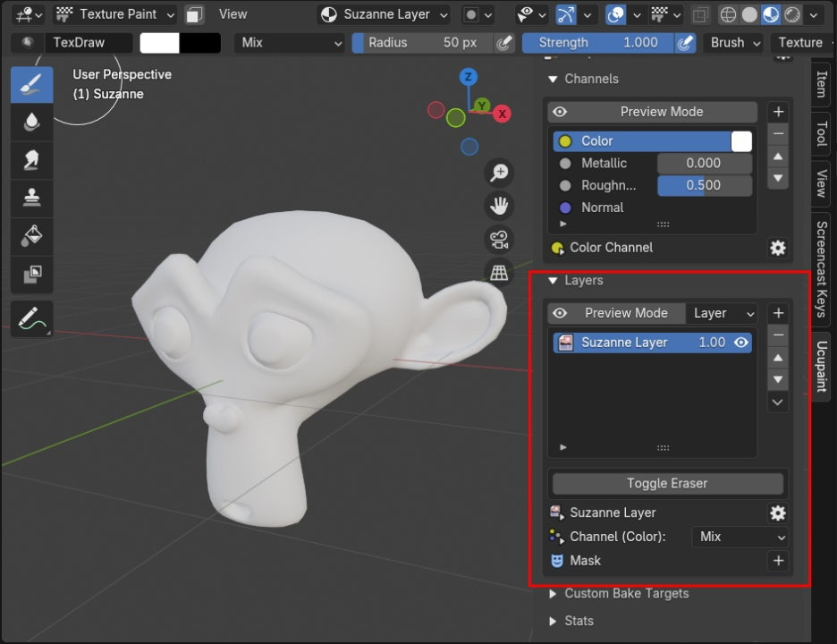
Task: Select the Clone stamp tool
Action: tap(31, 198)
